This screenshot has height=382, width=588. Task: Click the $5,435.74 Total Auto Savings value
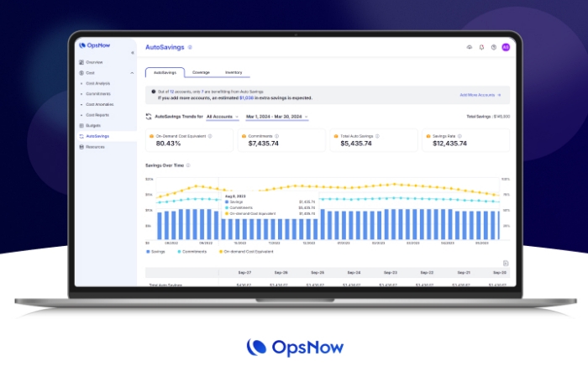click(356, 144)
